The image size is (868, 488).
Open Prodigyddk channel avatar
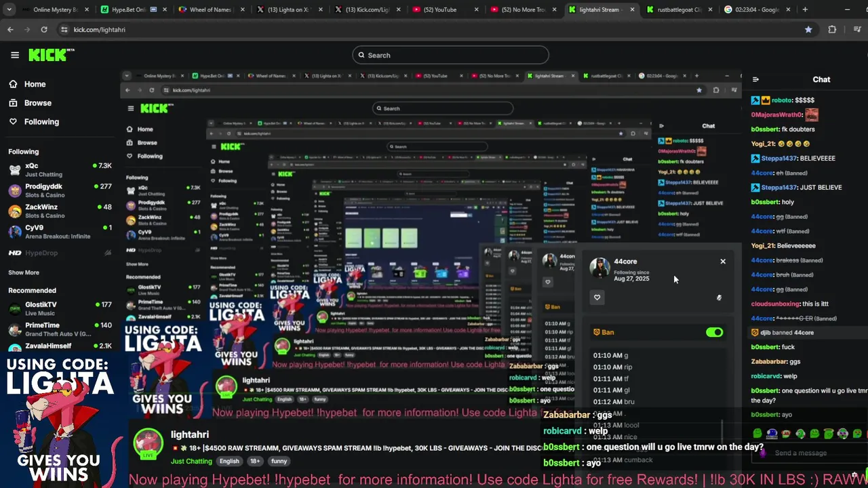[x=15, y=190]
